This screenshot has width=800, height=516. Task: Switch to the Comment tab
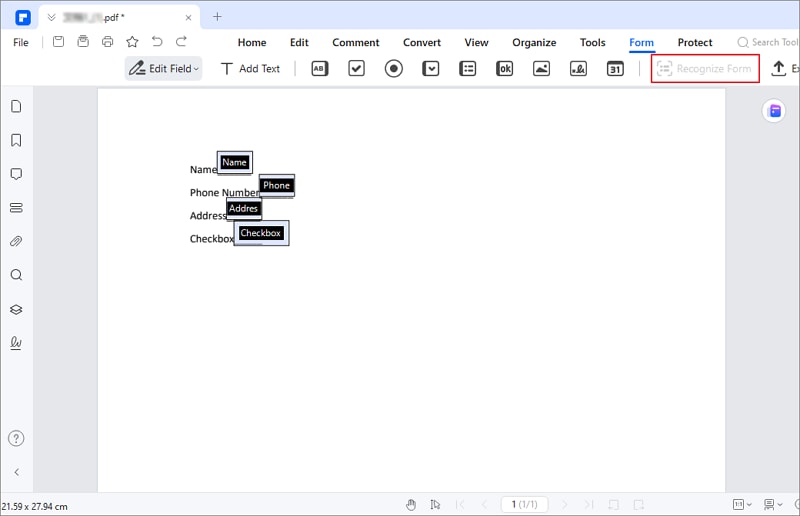(x=356, y=42)
